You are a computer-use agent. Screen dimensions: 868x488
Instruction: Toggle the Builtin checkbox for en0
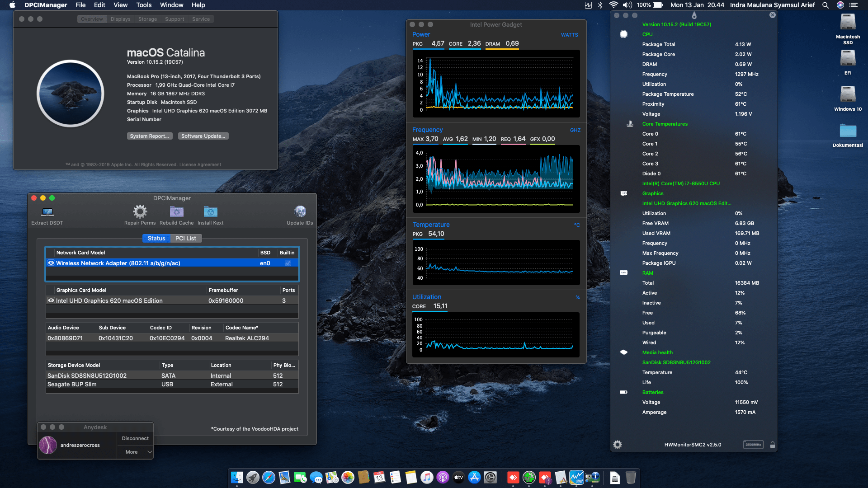(288, 263)
